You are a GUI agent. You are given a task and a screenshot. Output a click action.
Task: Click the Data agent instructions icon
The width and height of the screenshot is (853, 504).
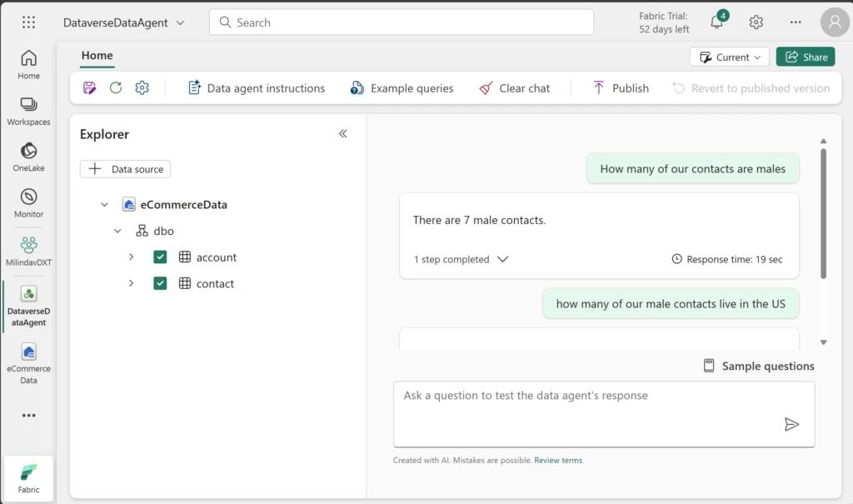tap(194, 87)
